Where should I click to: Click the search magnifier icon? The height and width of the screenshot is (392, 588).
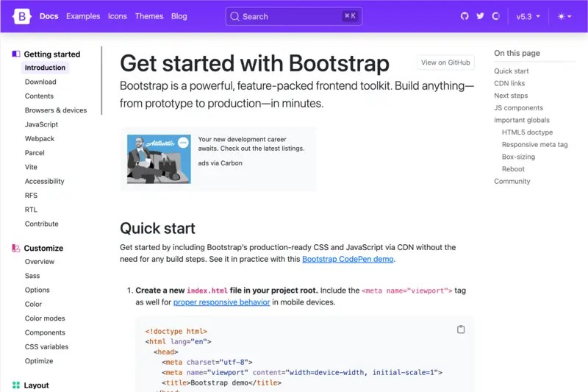pos(234,16)
